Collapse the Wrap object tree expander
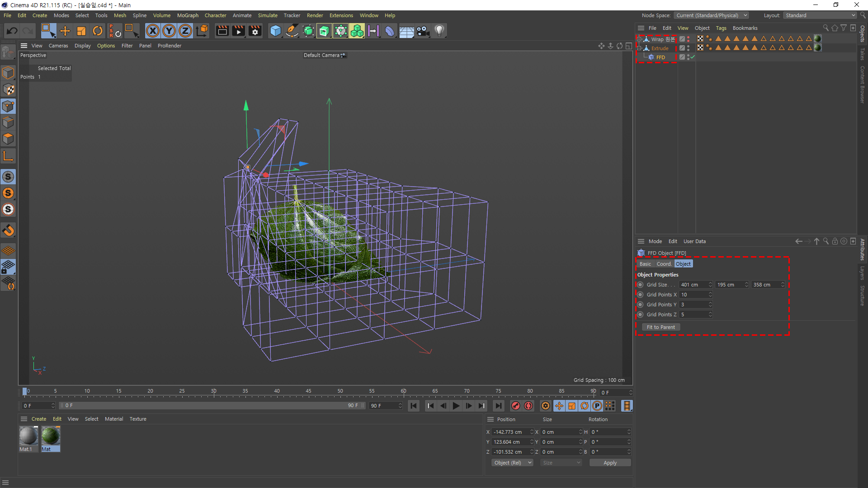Image resolution: width=868 pixels, height=488 pixels. point(639,39)
